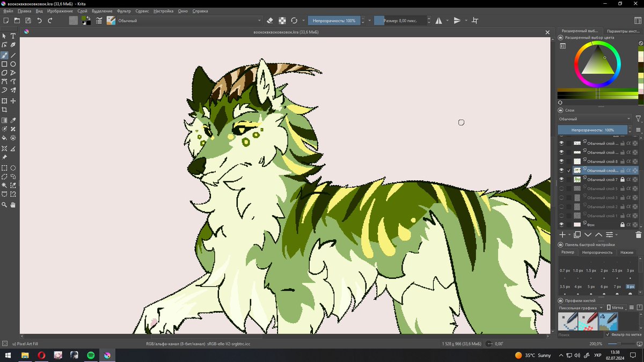Open the 'Слой' menu

click(82, 11)
